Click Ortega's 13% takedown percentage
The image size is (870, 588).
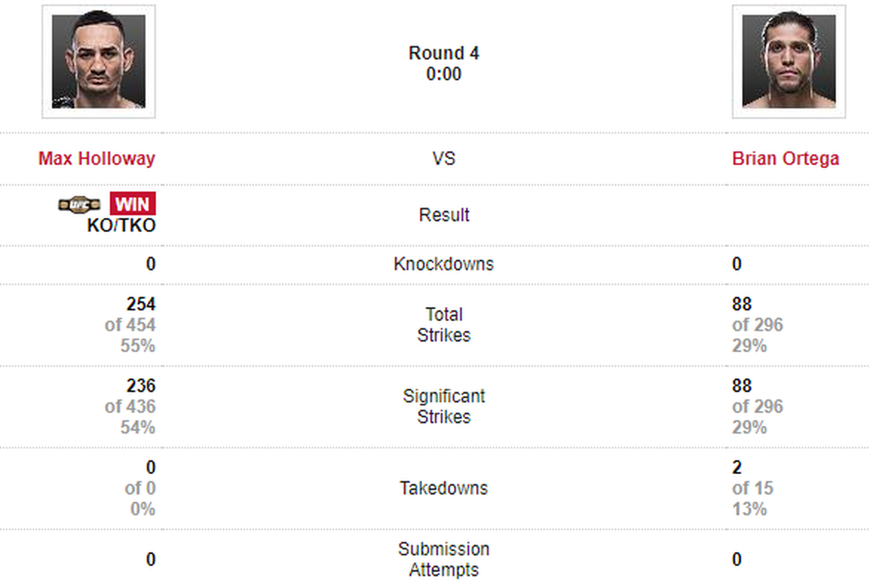[x=749, y=509]
